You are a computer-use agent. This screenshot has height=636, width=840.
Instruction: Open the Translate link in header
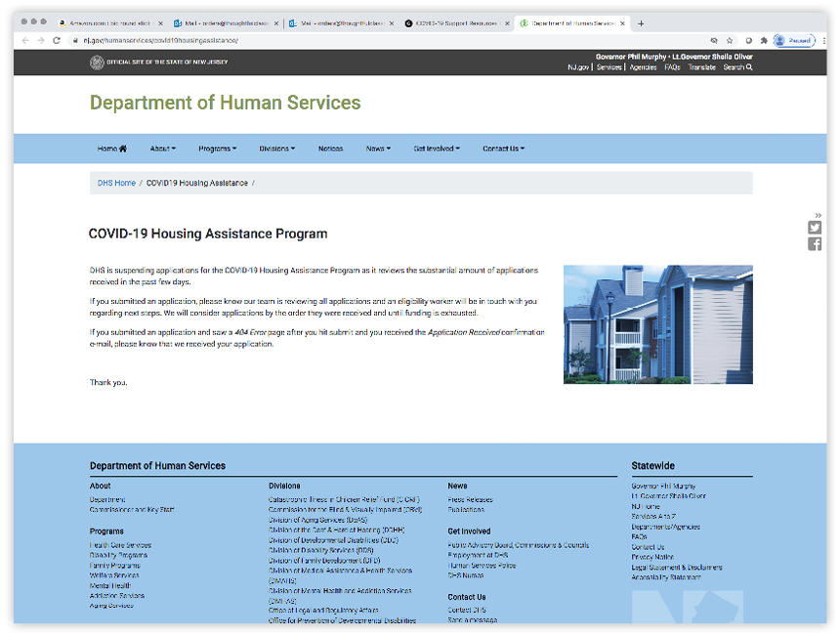coord(701,67)
